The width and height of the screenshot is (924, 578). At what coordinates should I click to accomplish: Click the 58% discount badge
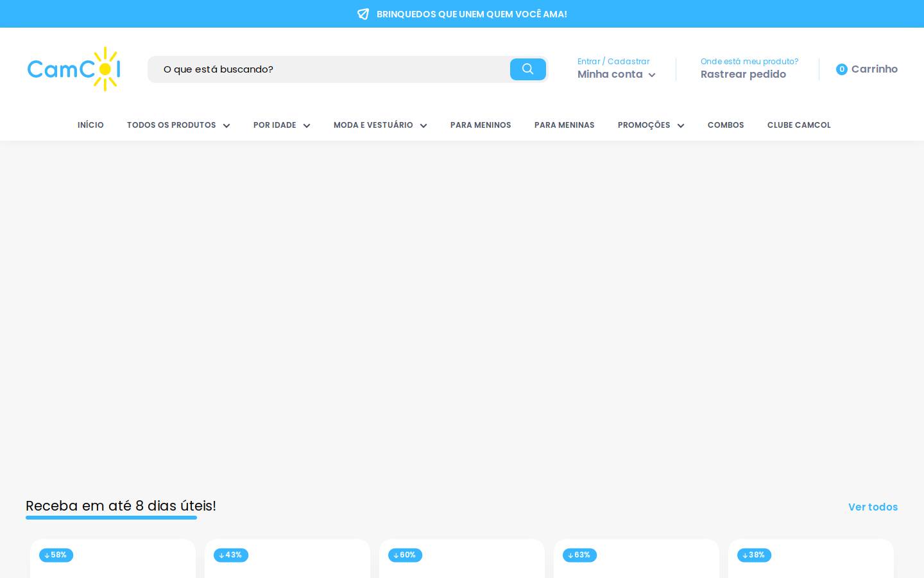tap(56, 555)
